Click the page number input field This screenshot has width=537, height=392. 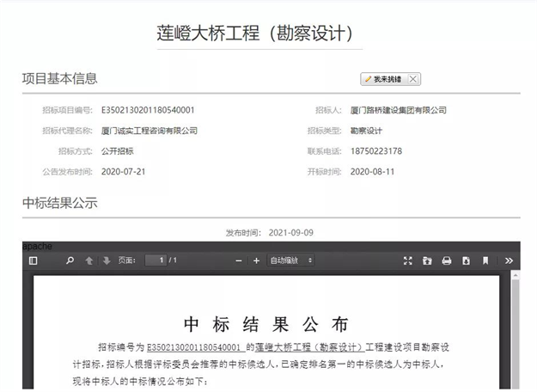(x=156, y=260)
